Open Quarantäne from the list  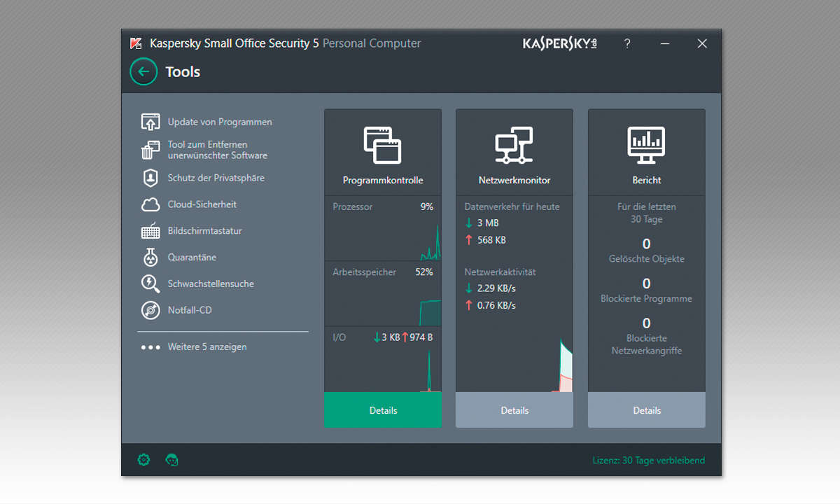[x=192, y=257]
